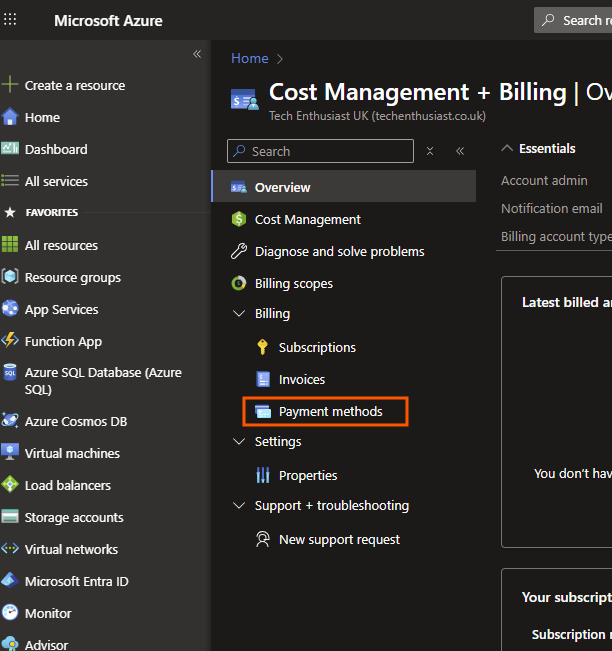This screenshot has width=612, height=651.
Task: Click the Home house icon in sidebar
Action: tap(10, 117)
